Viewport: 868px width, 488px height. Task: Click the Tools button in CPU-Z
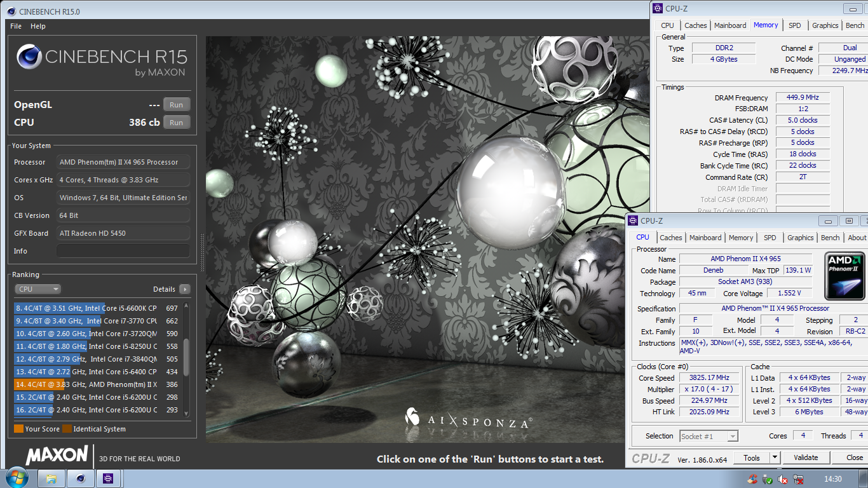[752, 457]
